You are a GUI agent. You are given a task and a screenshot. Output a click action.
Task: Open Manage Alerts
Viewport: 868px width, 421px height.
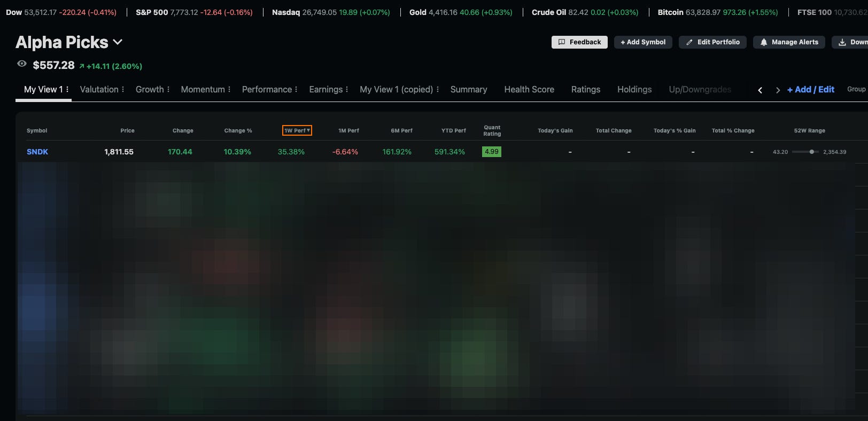point(789,42)
